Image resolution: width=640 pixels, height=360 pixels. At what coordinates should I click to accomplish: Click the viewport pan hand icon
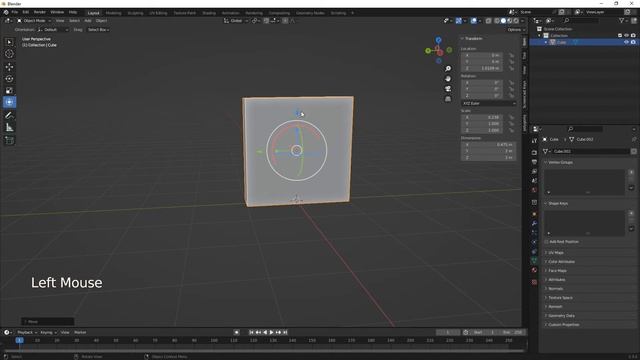[448, 79]
